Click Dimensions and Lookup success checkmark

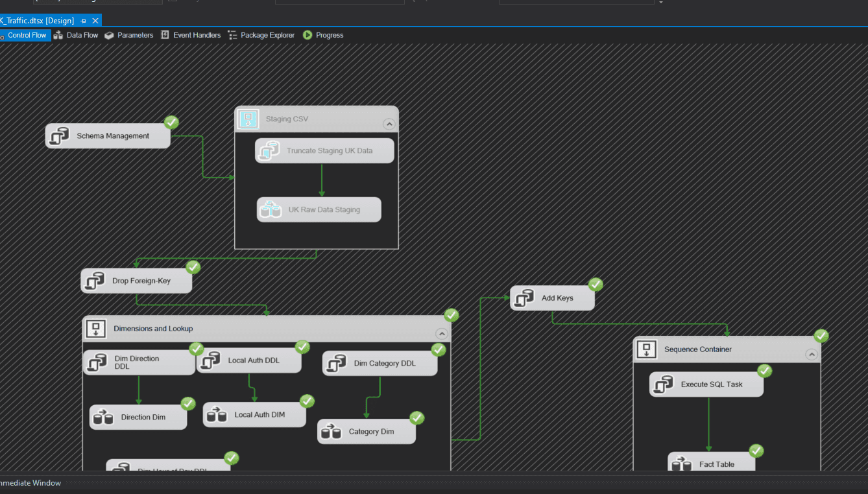pos(452,315)
